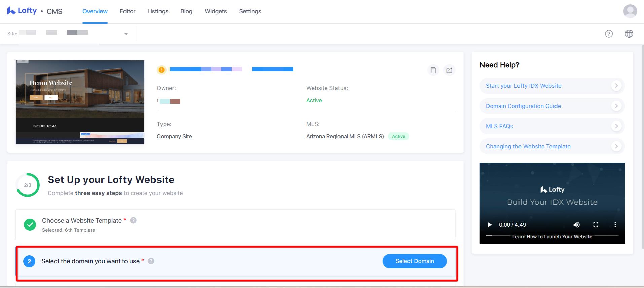Expand Start your Lofty IDX Website arrow
Screen dimensions: 644x288
point(616,86)
